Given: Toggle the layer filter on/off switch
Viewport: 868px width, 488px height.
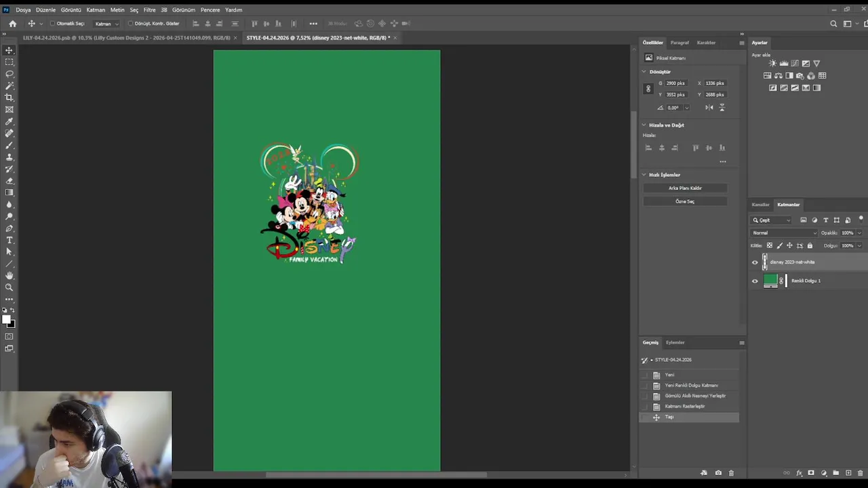Looking at the screenshot, I should click(x=861, y=219).
